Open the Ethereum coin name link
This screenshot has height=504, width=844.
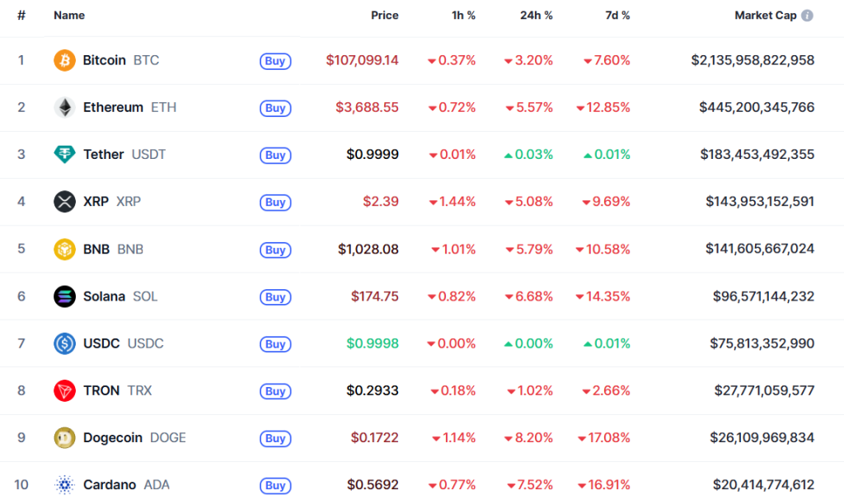(x=113, y=107)
